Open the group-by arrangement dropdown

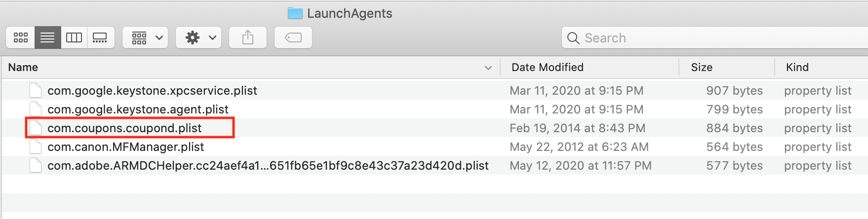click(x=146, y=37)
